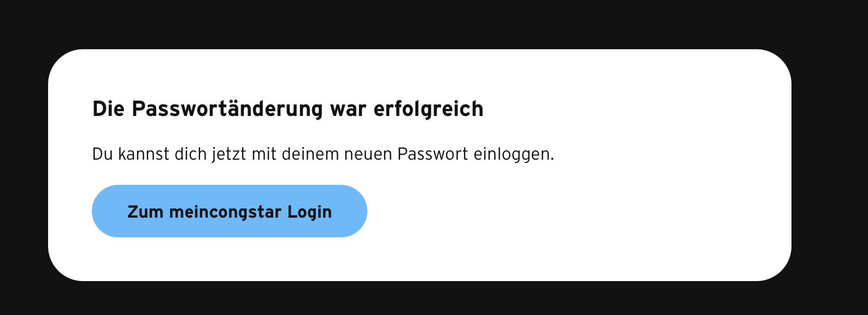The width and height of the screenshot is (868, 315).
Task: Click the word war in the heading
Action: (348, 109)
